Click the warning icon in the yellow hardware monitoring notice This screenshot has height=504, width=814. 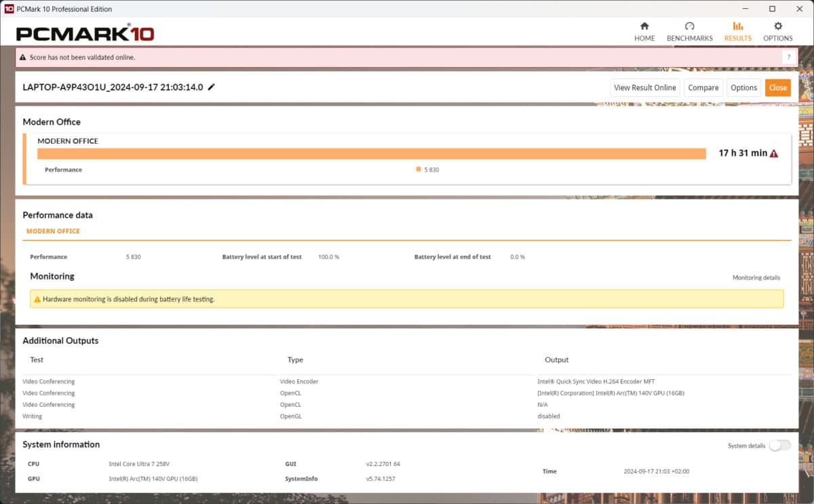[37, 299]
